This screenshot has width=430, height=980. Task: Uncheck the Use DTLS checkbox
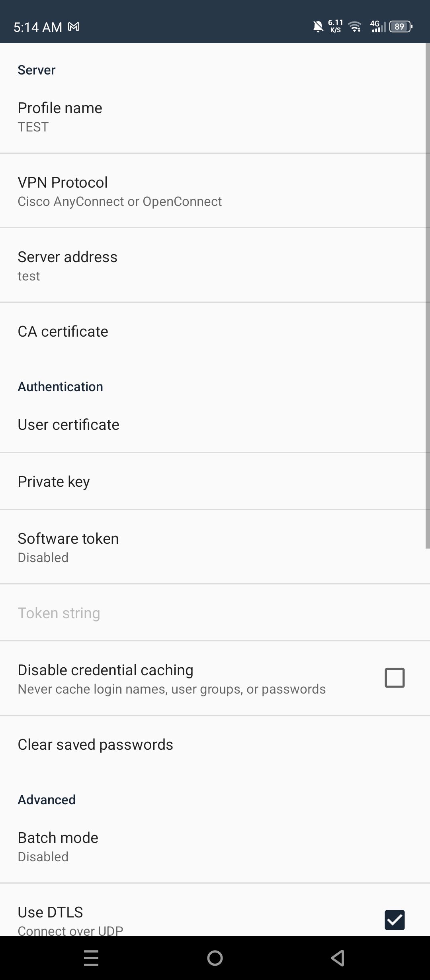tap(395, 920)
